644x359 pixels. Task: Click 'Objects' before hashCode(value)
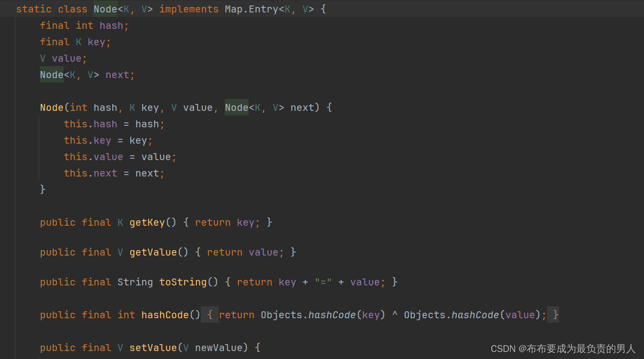[x=425, y=315]
